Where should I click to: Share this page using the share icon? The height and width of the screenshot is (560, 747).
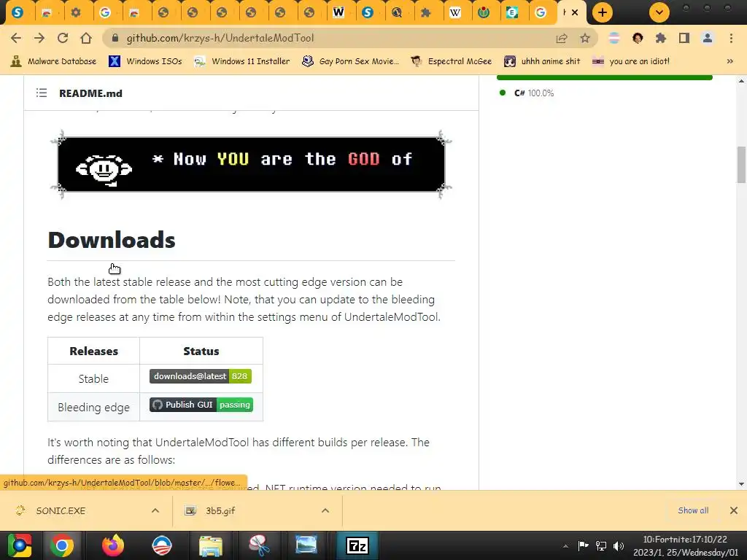pyautogui.click(x=562, y=38)
